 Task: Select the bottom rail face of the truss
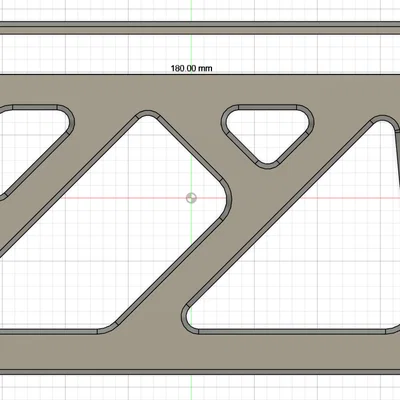(x=200, y=353)
